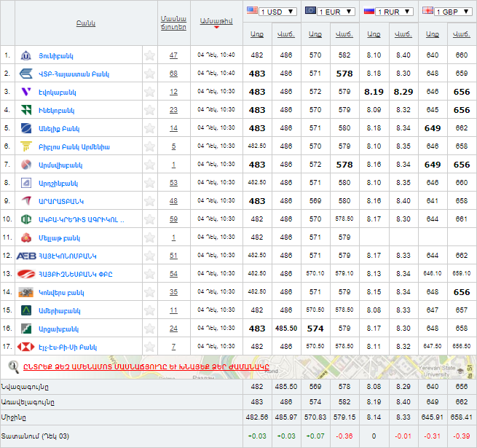Sort by EUR sell column header
477x448 pixels.
[344, 34]
